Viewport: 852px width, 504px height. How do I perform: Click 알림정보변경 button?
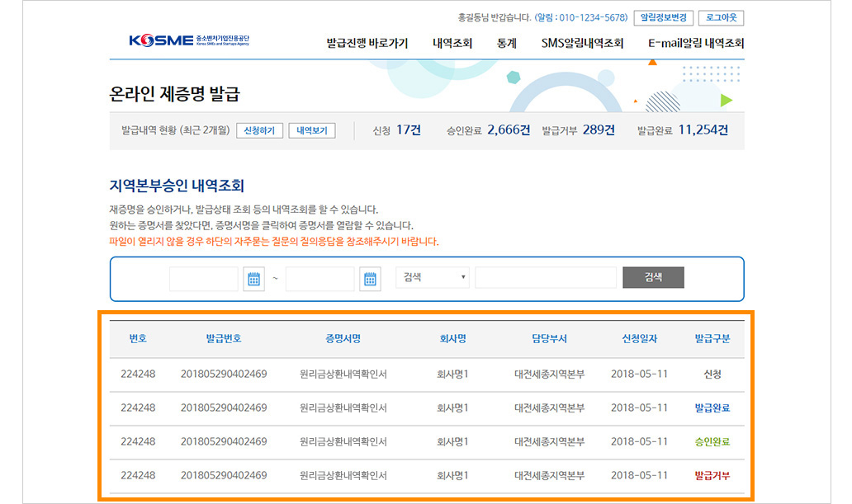664,17
